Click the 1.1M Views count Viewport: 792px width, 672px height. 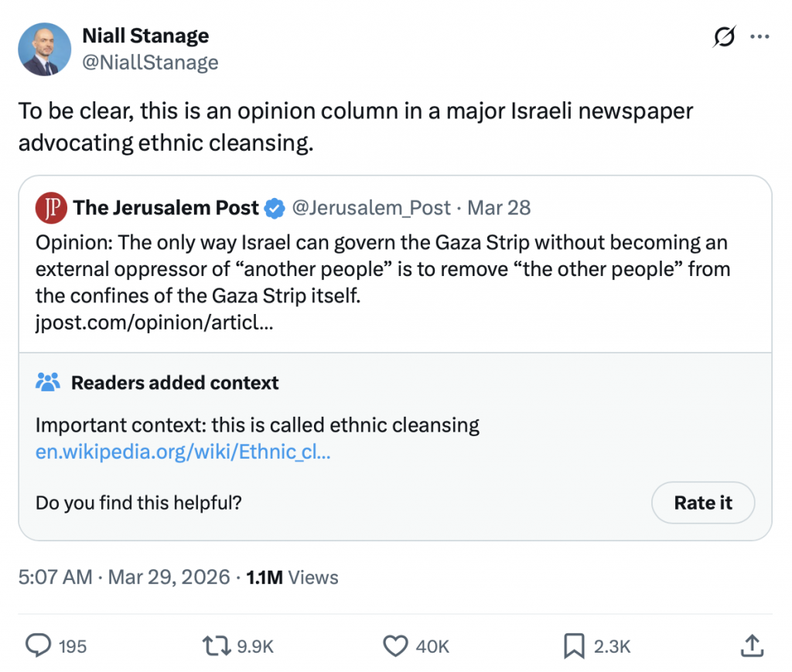292,577
